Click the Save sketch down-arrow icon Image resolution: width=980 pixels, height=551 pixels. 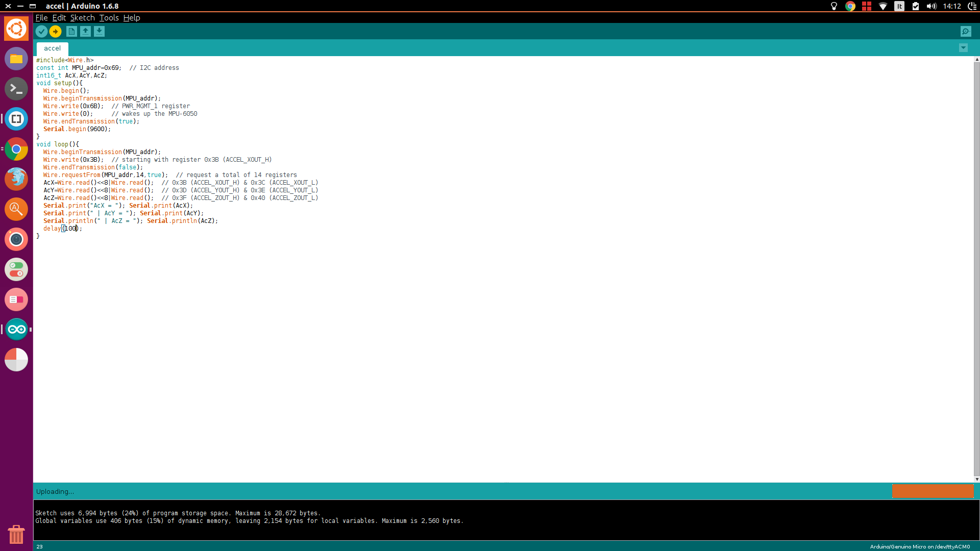[x=99, y=32]
